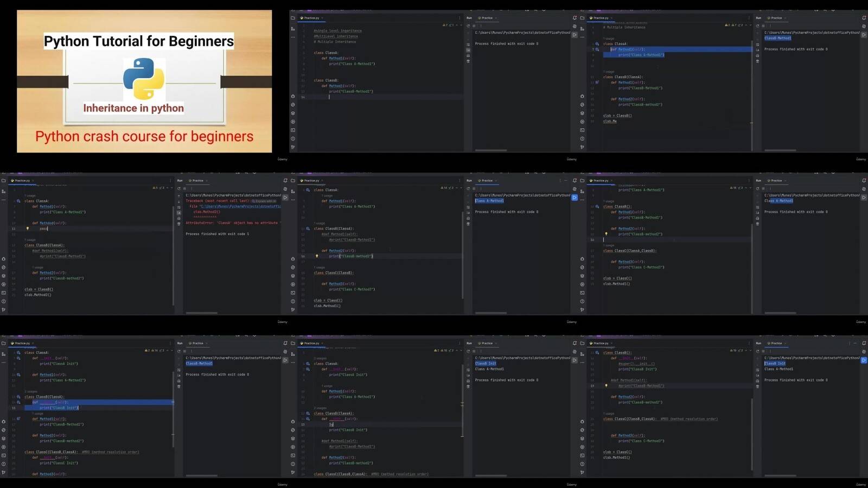The height and width of the screenshot is (488, 868).
Task: Toggle soft-wrap in single-level inheritance frame console
Action: click(468, 45)
